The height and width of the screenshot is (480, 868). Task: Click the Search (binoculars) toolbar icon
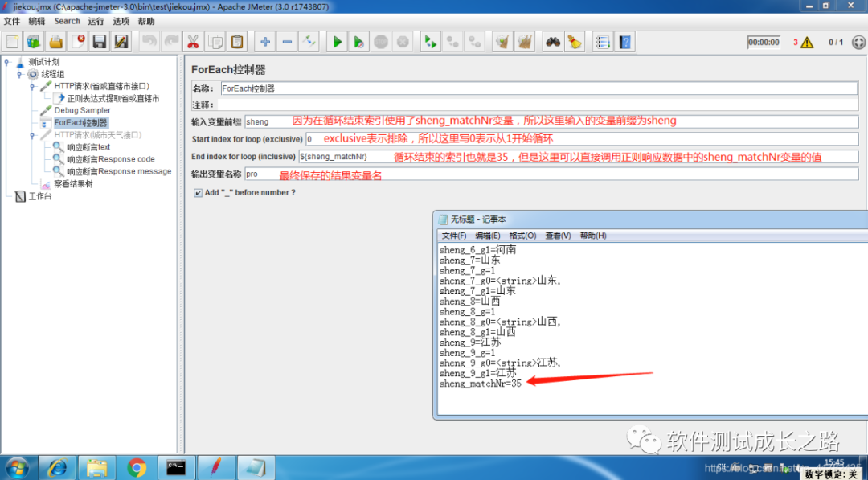(x=552, y=42)
